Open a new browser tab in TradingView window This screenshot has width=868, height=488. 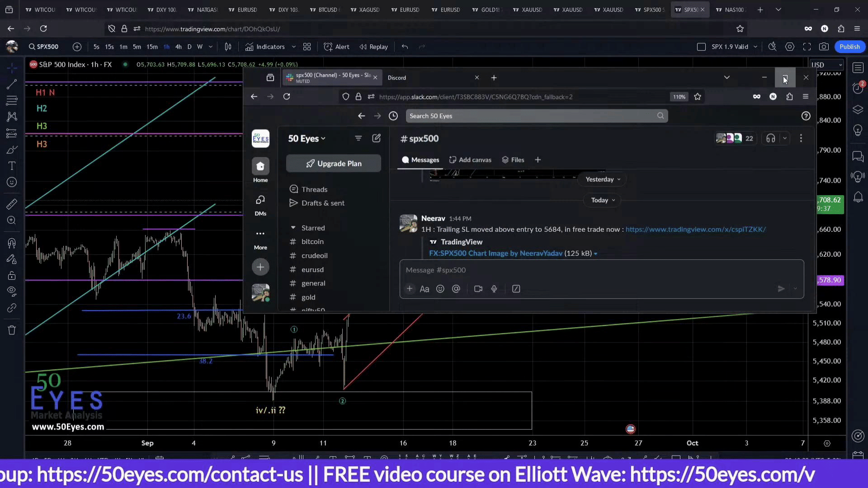coord(760,9)
